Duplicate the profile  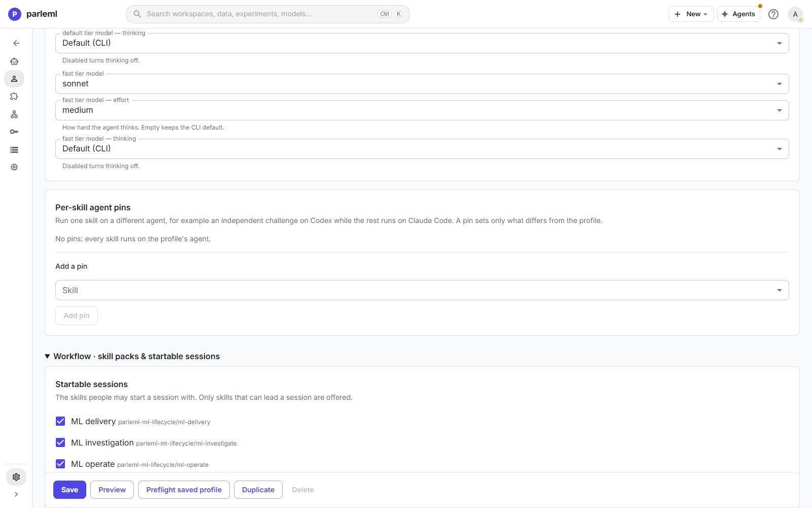(258, 490)
